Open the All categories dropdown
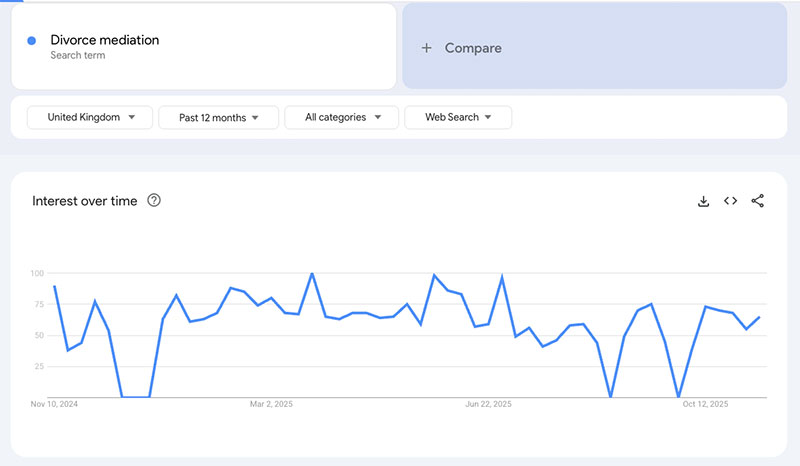 [342, 118]
